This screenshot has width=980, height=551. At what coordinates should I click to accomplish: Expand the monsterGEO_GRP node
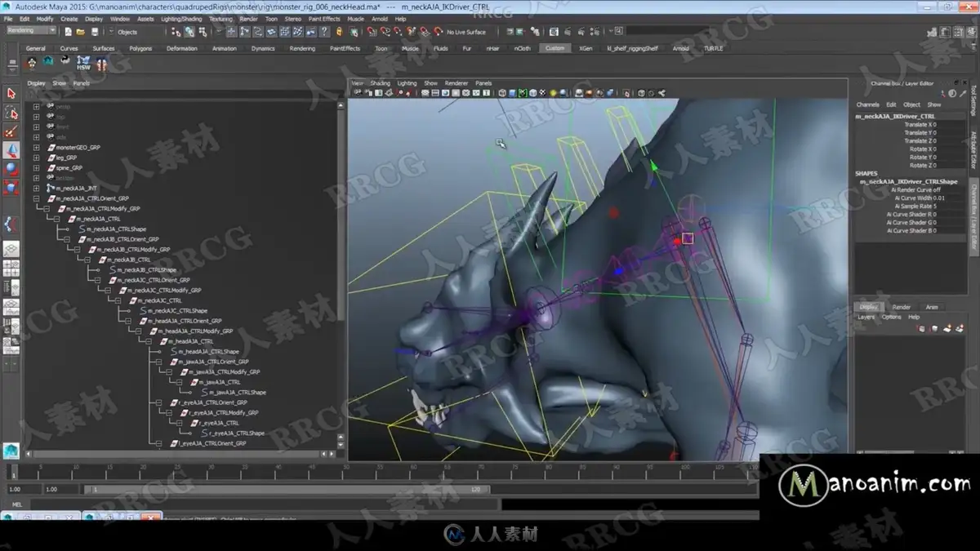(x=36, y=148)
